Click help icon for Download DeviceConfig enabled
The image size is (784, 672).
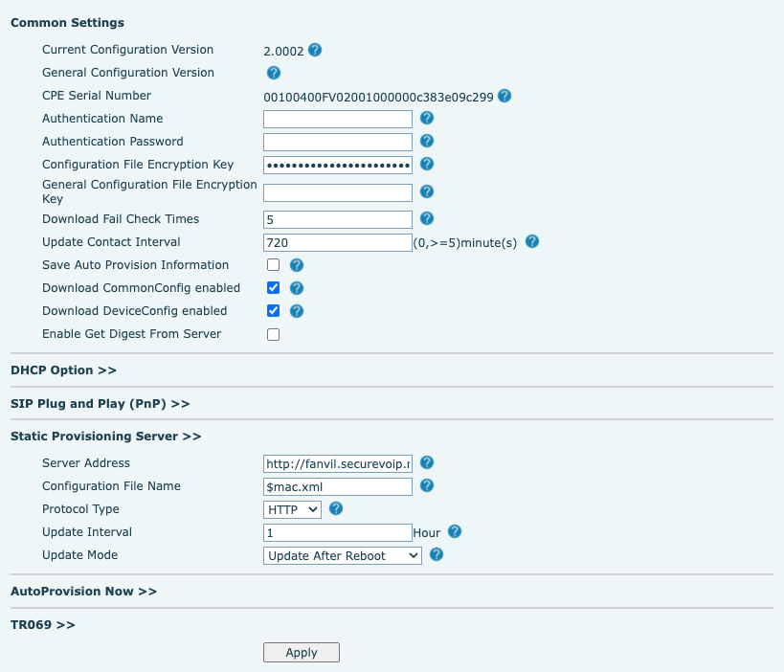(x=297, y=311)
